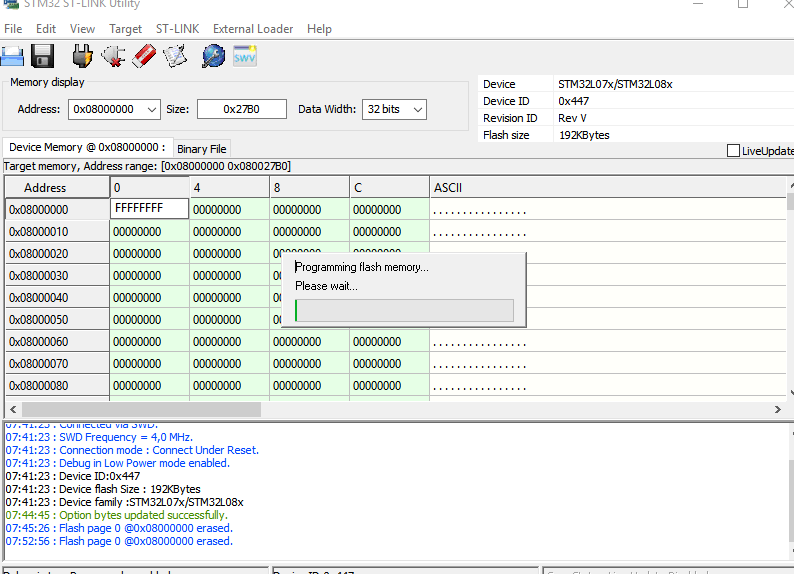Click the horizontal scrollbar under memory grid
Screen dimensions: 794x574
click(141, 409)
